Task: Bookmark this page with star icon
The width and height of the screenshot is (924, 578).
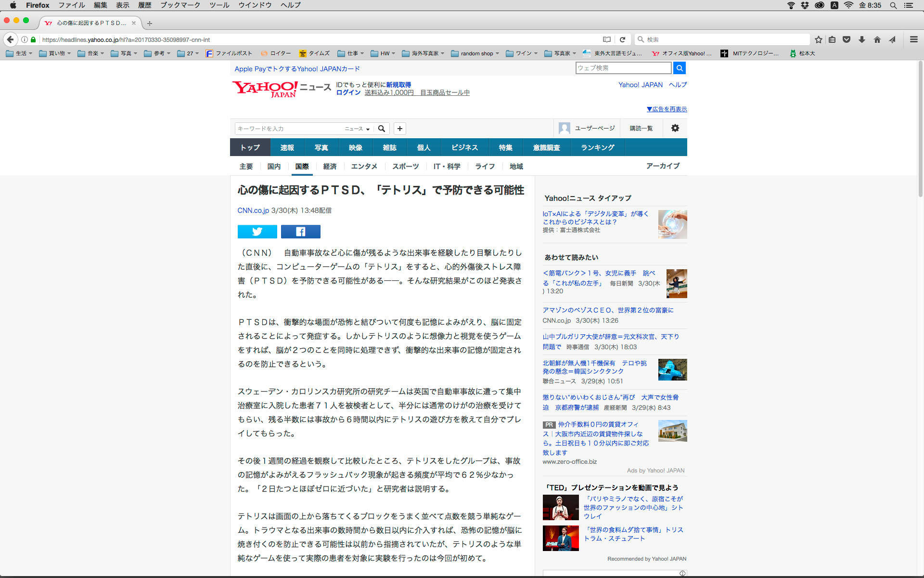Action: pos(818,39)
